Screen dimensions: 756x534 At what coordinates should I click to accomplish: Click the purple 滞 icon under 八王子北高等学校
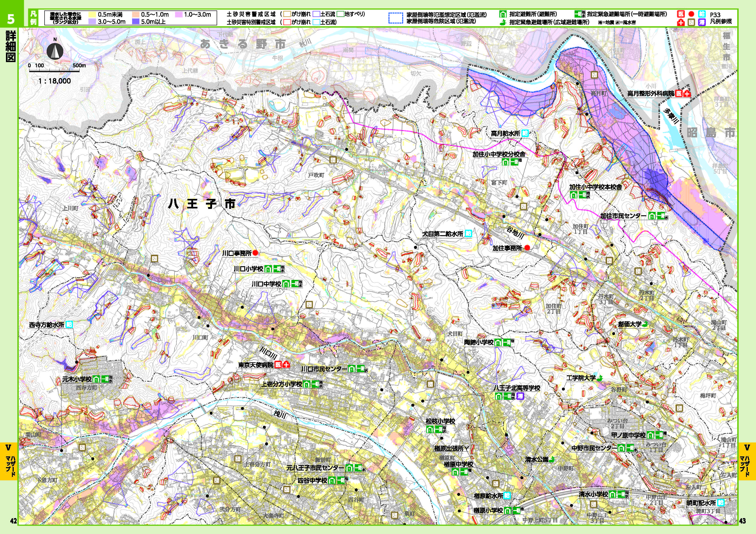coord(520,396)
